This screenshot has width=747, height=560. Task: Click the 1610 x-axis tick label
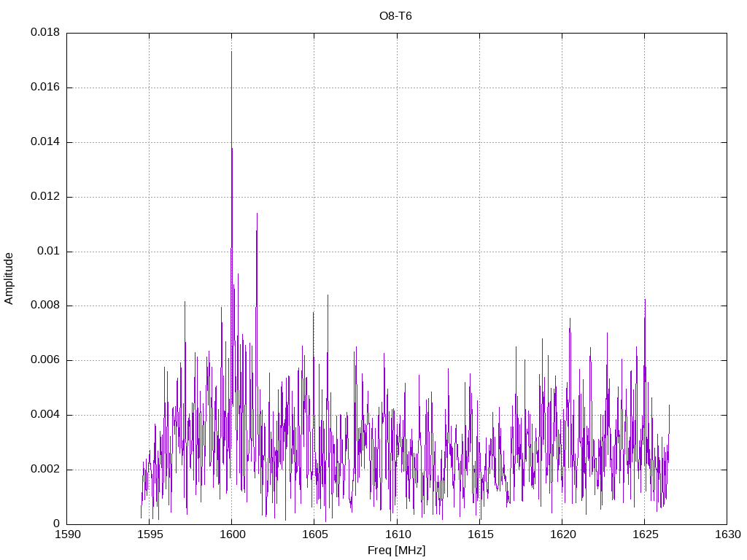click(x=398, y=534)
